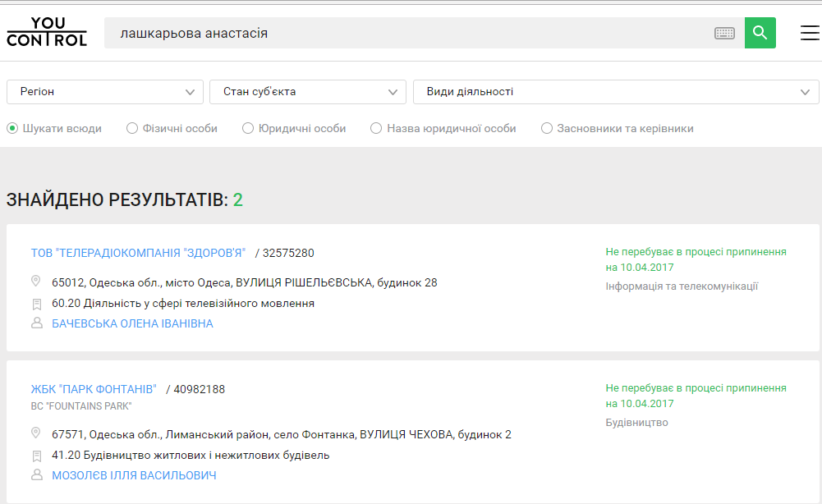Image resolution: width=822 pixels, height=504 pixels.
Task: Click text 41.20 Будівництво житлових і нежитлових будівель
Action: pyautogui.click(x=191, y=456)
